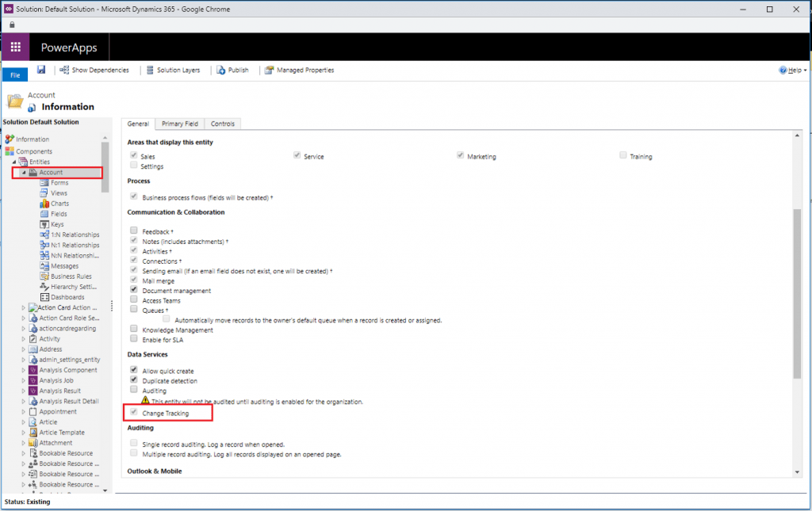This screenshot has height=511, width=812.
Task: Select the Article entity
Action: (x=48, y=422)
